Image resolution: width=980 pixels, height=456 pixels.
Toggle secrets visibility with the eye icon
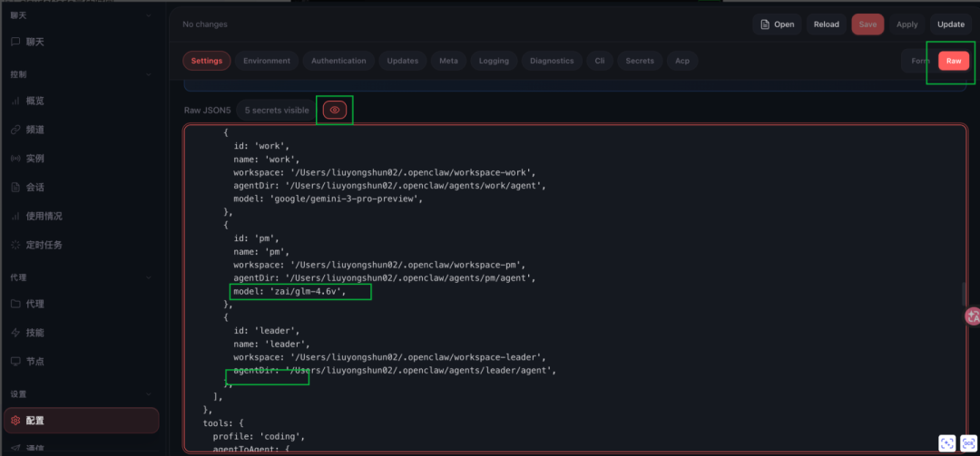pos(334,110)
